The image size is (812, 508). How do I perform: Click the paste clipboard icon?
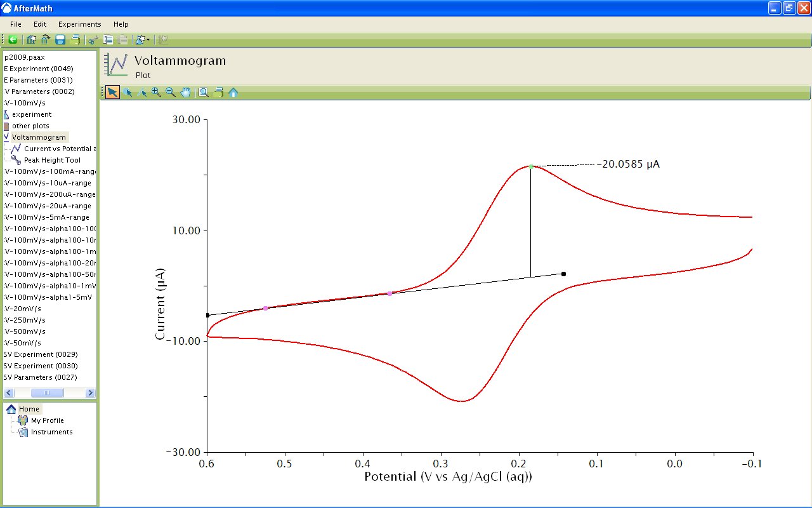point(123,39)
